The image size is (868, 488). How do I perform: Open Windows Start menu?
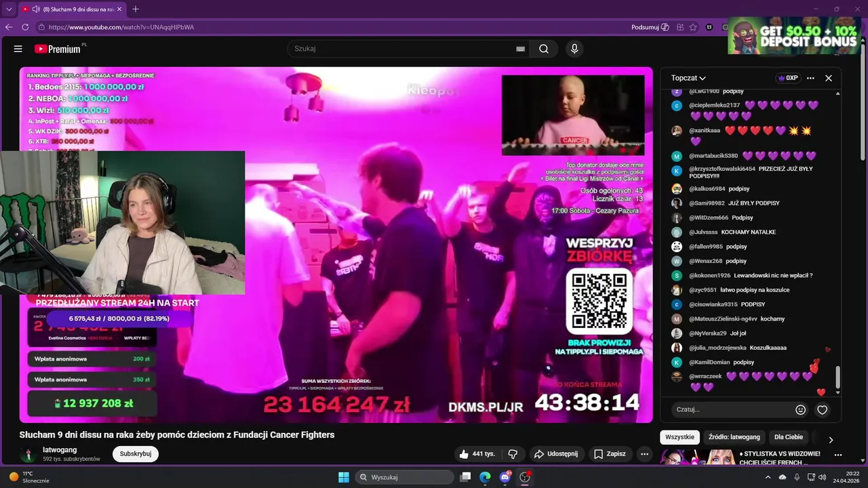[343, 477]
